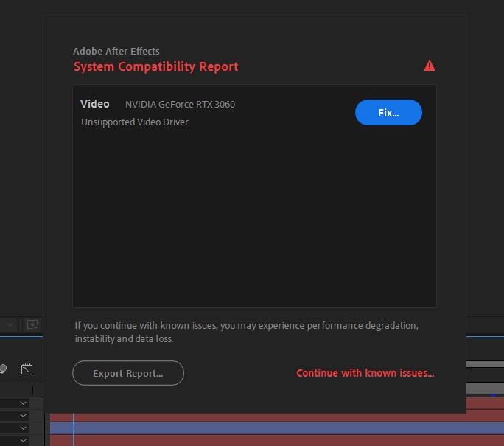Click the blue Fix... button
This screenshot has height=446, width=504.
[388, 113]
